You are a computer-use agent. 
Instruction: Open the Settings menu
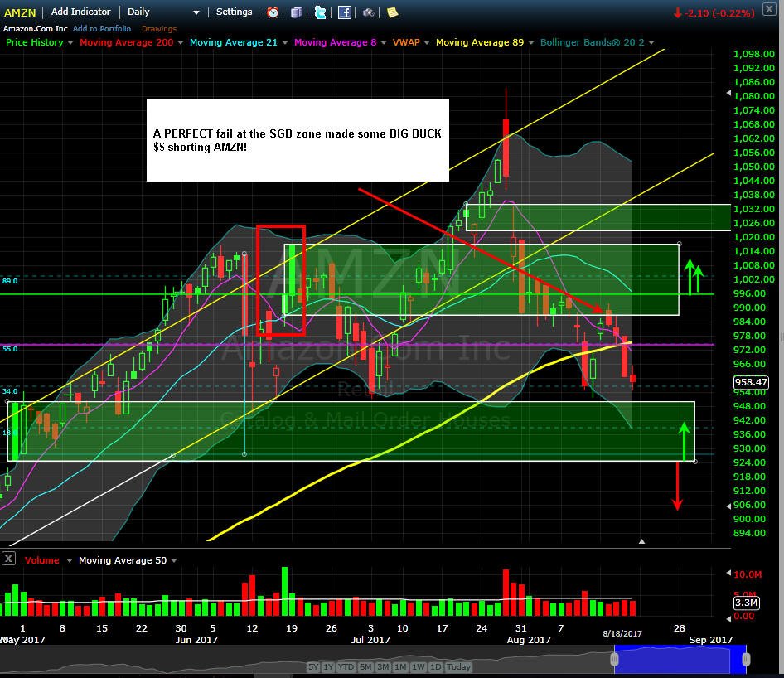[x=234, y=12]
